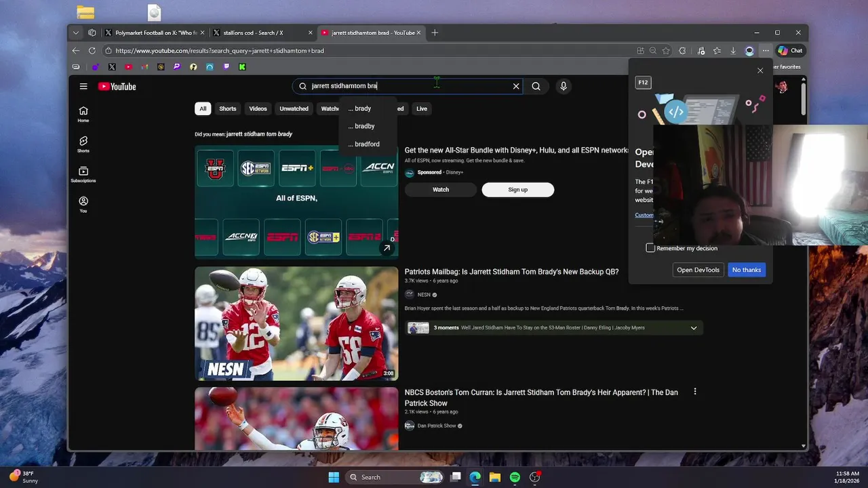Start voice search with microphone icon
Screen dimensions: 868x488
click(563, 86)
